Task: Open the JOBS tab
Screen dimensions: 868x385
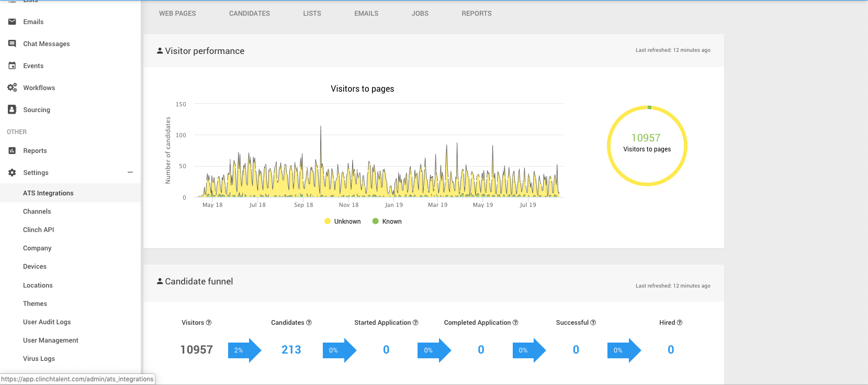Action: tap(420, 14)
